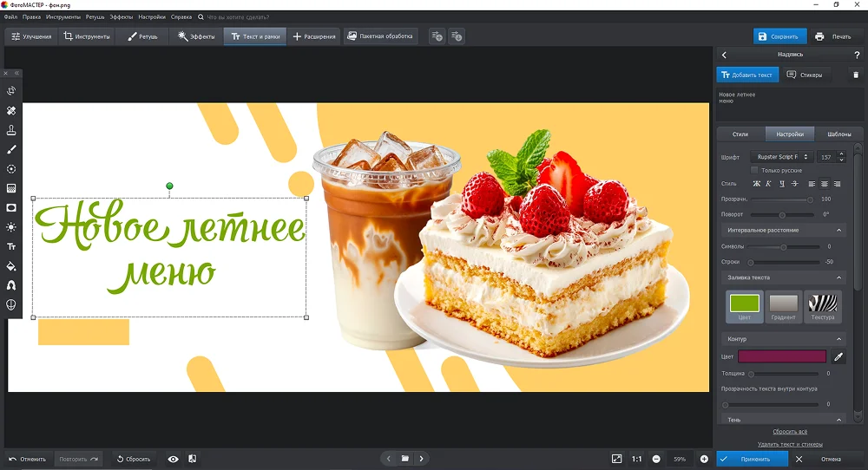This screenshot has height=470, width=868.
Task: Select the paint bucket fill tool
Action: tap(11, 266)
